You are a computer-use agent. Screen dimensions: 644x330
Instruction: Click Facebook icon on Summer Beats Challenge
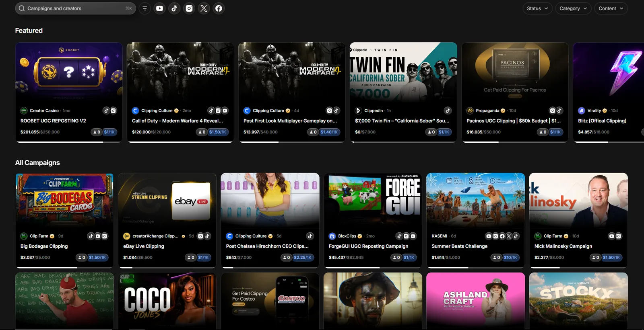coord(502,236)
